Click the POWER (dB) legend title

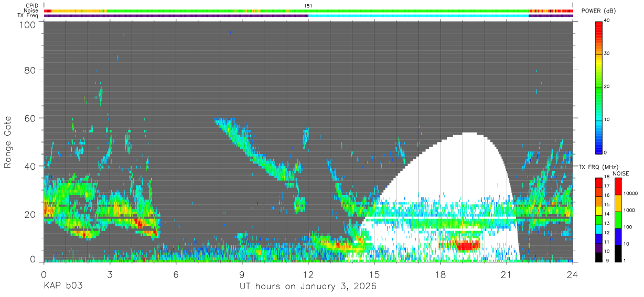pos(599,11)
